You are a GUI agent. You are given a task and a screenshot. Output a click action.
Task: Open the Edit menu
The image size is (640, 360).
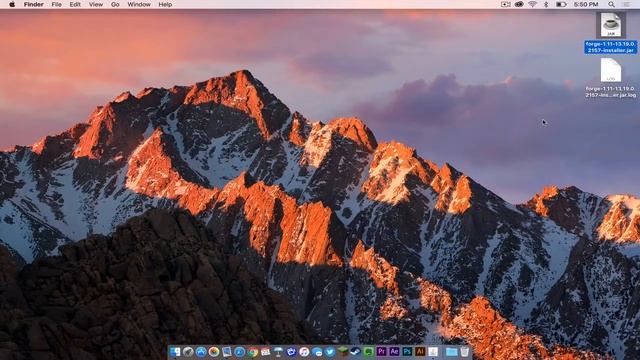tap(75, 4)
